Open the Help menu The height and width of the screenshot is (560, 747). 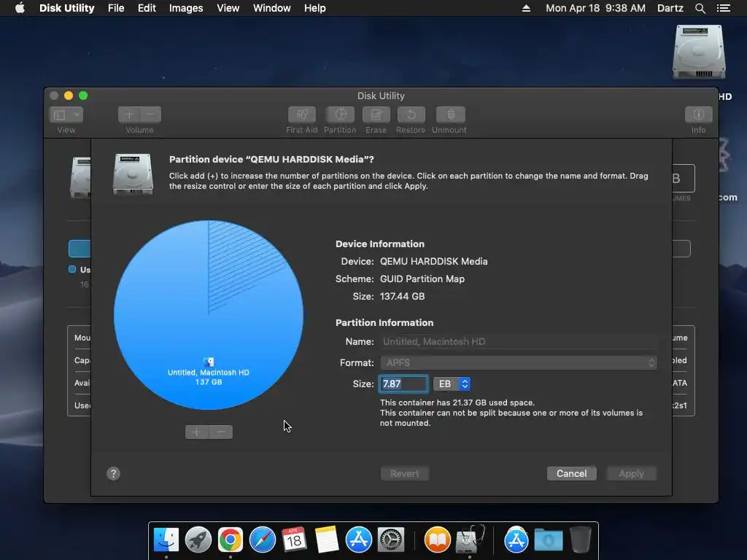(315, 8)
